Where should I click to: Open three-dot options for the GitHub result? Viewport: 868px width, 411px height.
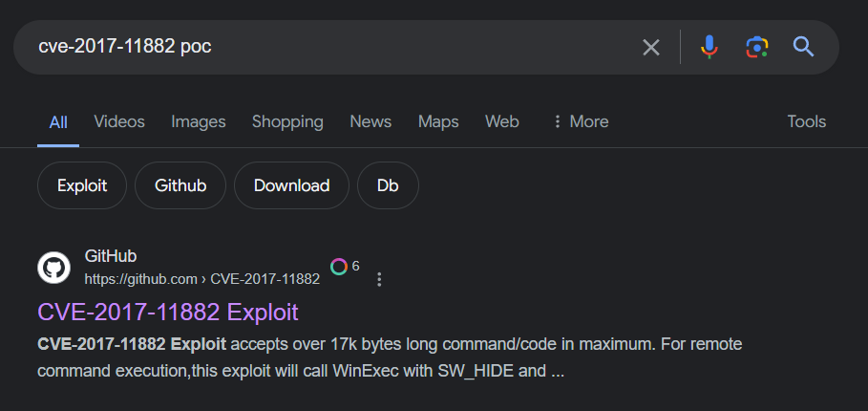pyautogui.click(x=379, y=279)
